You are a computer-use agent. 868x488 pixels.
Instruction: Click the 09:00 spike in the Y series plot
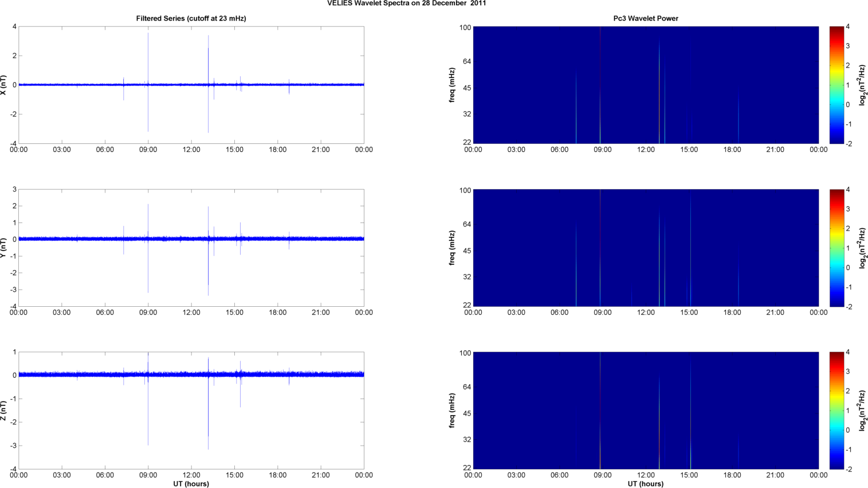tap(148, 248)
